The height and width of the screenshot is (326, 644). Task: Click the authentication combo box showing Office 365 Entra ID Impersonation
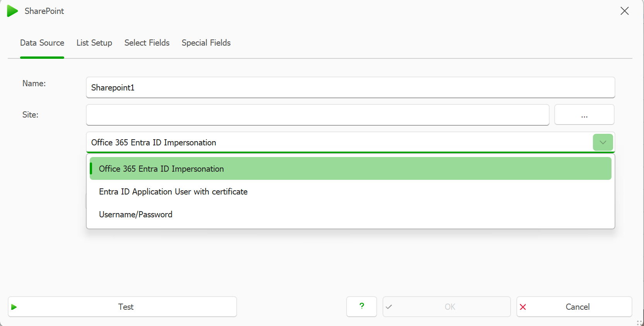point(350,142)
